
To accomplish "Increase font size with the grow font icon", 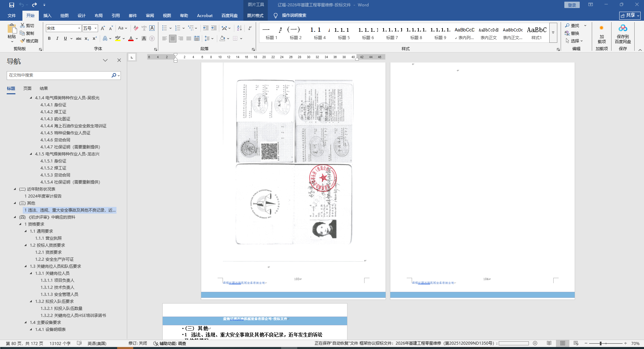I will 103,28.
